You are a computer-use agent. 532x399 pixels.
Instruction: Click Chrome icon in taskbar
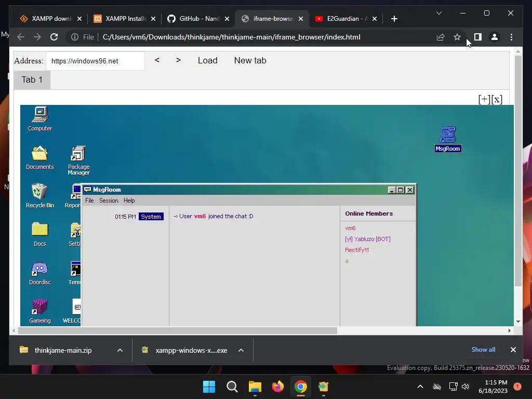(x=301, y=387)
